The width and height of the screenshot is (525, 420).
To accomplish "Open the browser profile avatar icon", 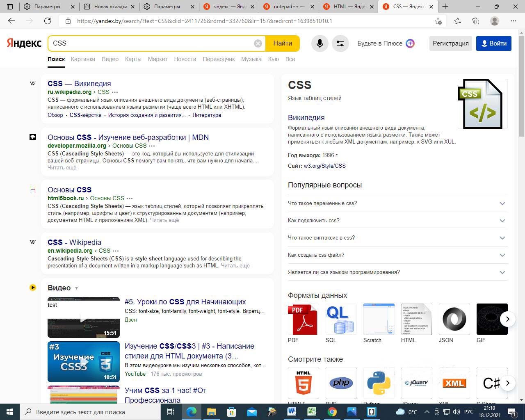I will click(495, 21).
